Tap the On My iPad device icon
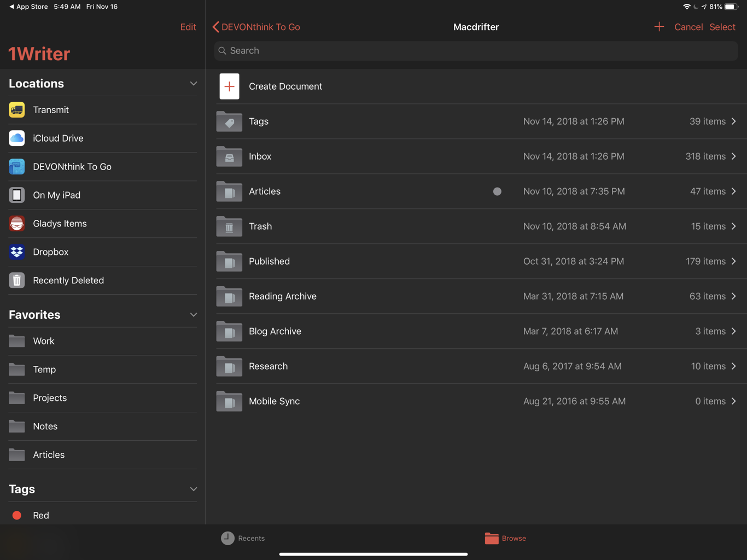Image resolution: width=747 pixels, height=560 pixels. pyautogui.click(x=17, y=195)
